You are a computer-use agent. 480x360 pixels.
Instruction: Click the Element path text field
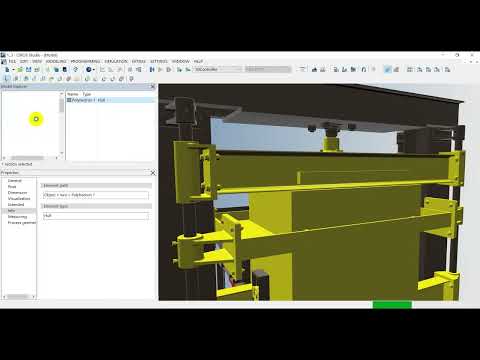tap(96, 195)
